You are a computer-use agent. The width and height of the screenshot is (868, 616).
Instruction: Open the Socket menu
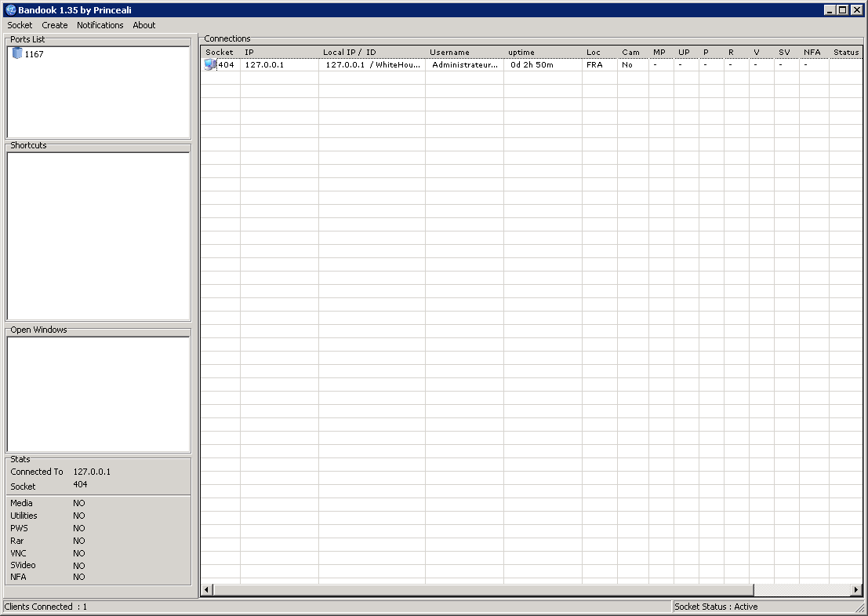[20, 25]
